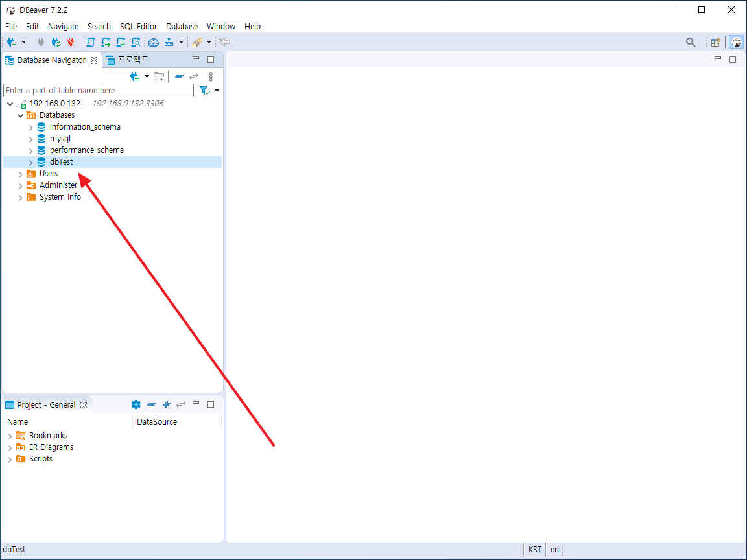Expand the Bookmarks folder in Project panel
This screenshot has width=747, height=560.
tap(10, 436)
